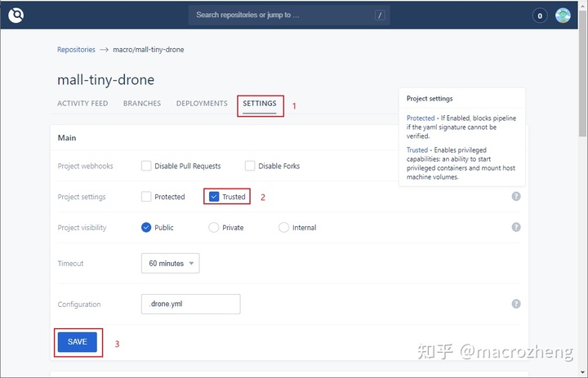
Task: Open help icon for Configuration row
Action: pyautogui.click(x=516, y=304)
